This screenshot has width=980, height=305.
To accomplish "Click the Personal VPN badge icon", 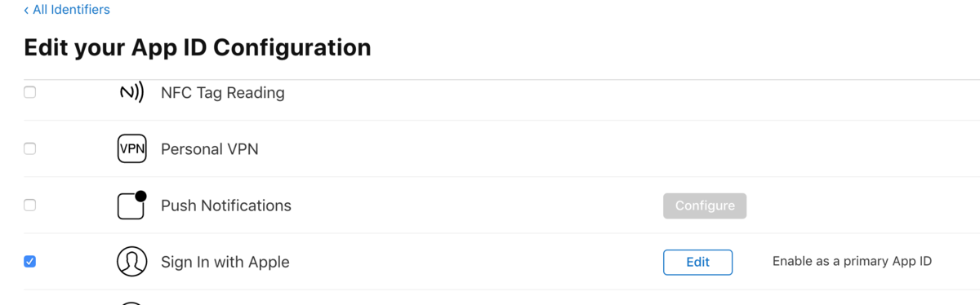I will click(x=131, y=148).
